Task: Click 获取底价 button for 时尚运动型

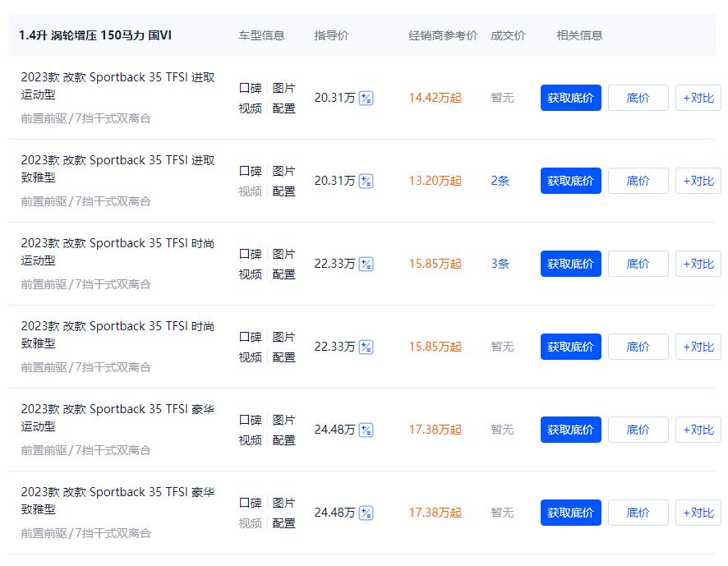Action: point(570,263)
